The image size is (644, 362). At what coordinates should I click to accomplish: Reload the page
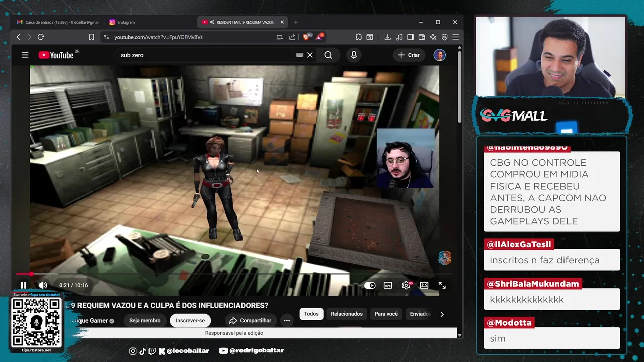41,37
